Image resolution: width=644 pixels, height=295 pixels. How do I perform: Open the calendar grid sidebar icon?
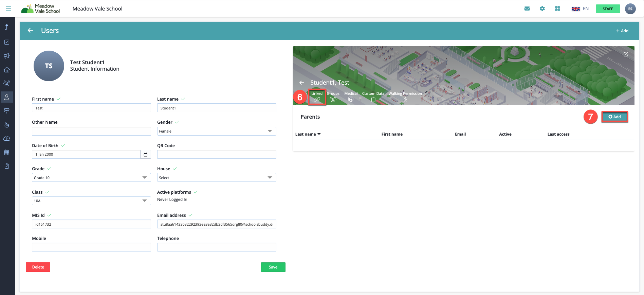click(7, 152)
